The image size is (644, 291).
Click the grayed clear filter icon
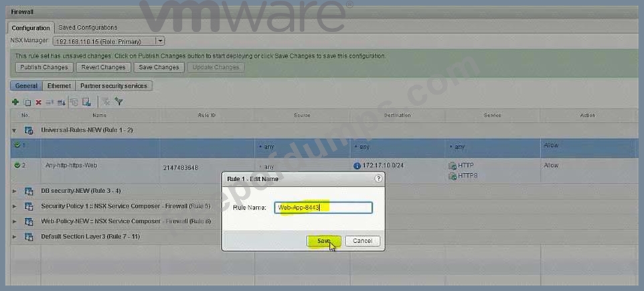106,102
